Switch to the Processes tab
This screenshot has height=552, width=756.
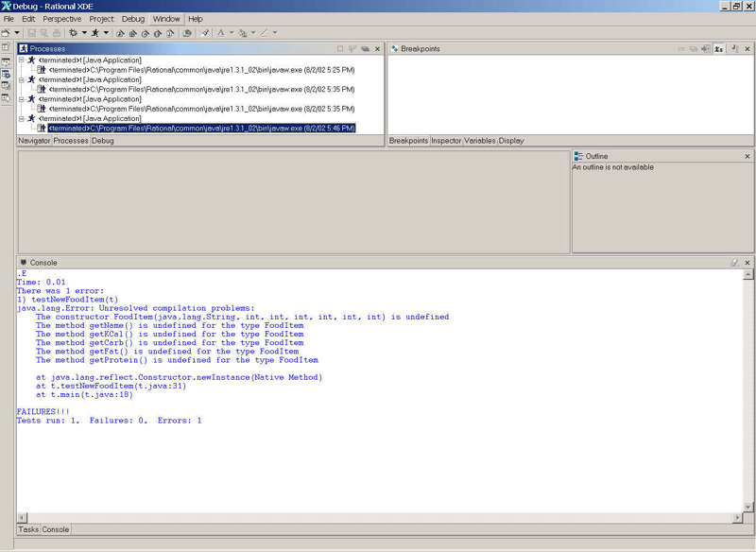(71, 141)
